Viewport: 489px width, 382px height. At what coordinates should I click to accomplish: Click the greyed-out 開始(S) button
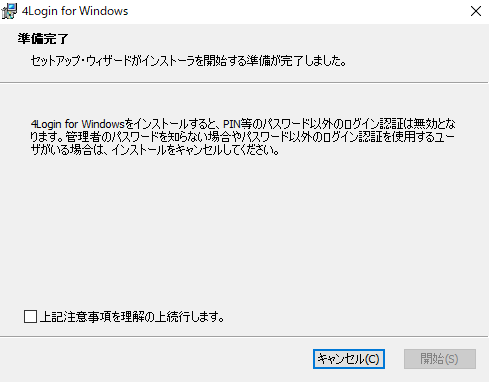[x=440, y=359]
